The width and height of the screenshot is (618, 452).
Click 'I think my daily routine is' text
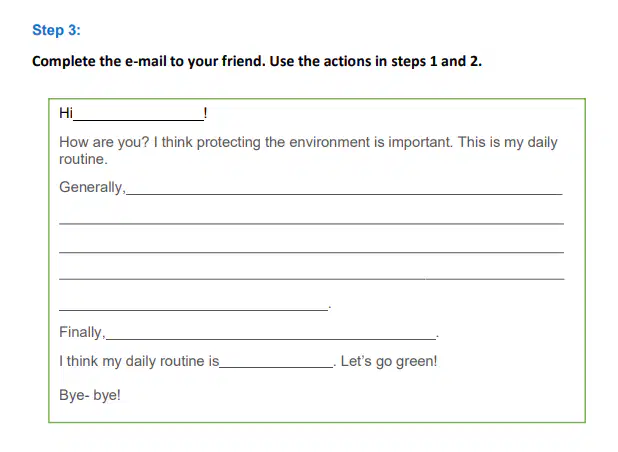139,361
